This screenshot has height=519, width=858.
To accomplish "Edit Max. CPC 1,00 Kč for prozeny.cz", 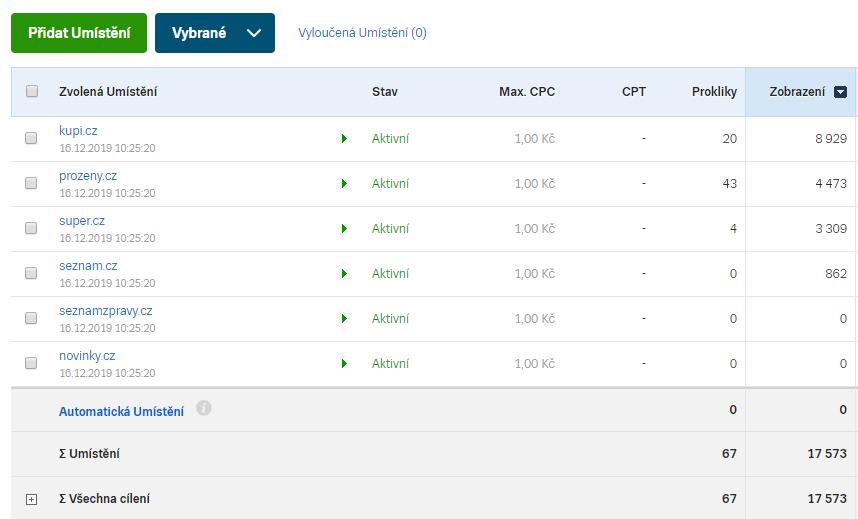I will 535,183.
